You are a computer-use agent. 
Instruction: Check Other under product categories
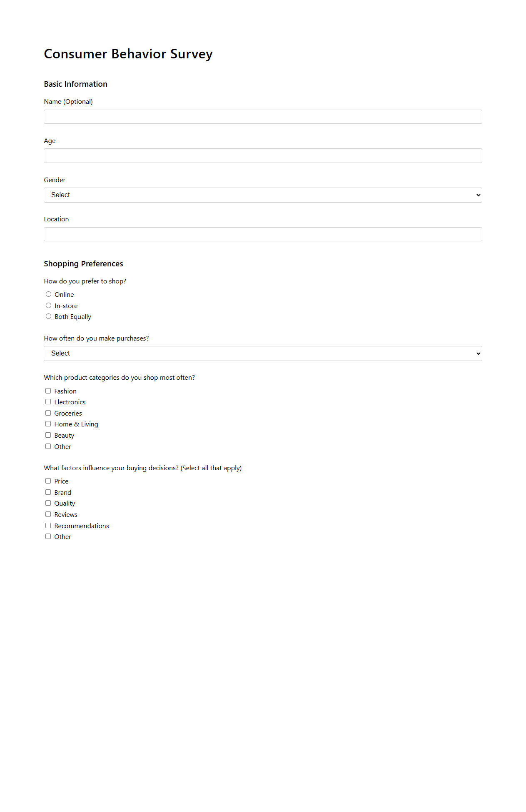[48, 446]
